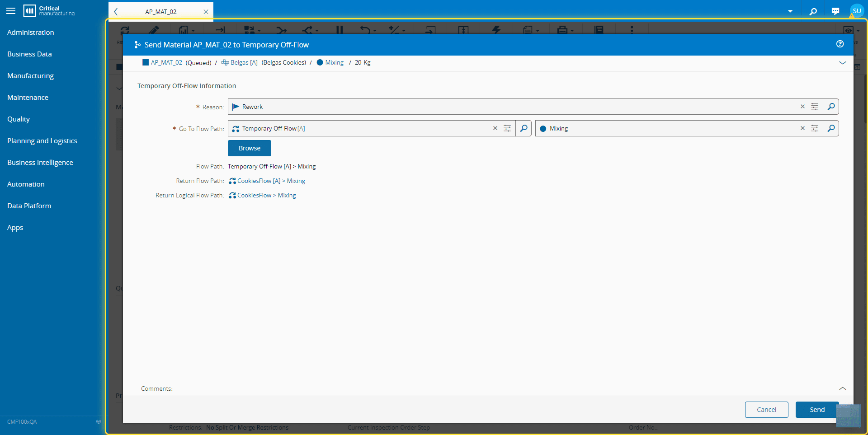Open the AP_MAT_02 material link
868x435 pixels.
click(x=166, y=63)
